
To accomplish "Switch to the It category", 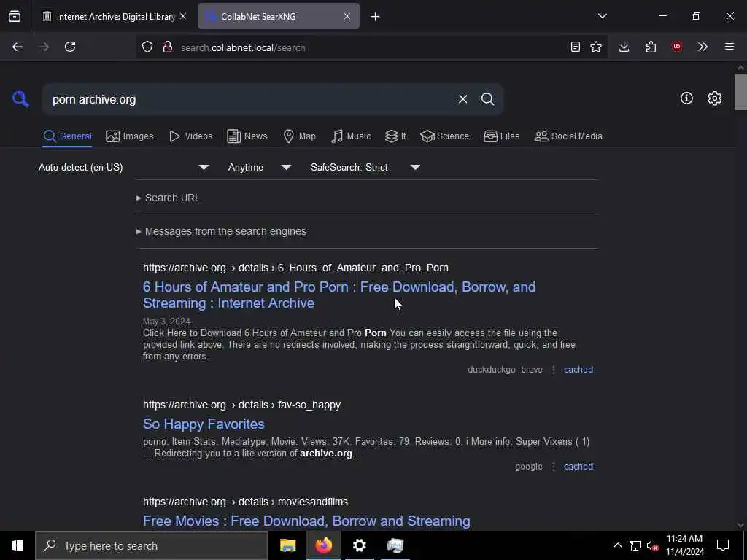I will 395,136.
